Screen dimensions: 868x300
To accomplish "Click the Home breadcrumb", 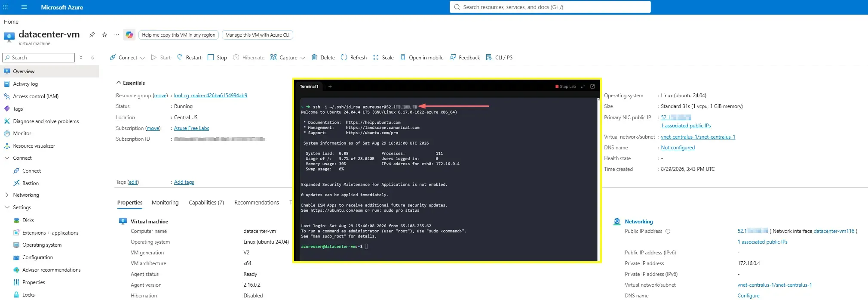I will (11, 22).
